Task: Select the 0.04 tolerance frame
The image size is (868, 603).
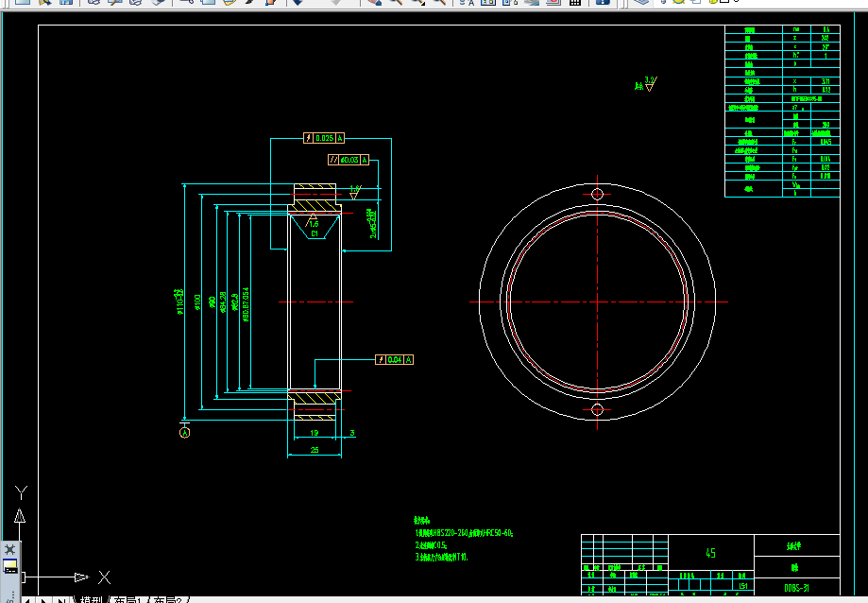Action: click(x=394, y=360)
